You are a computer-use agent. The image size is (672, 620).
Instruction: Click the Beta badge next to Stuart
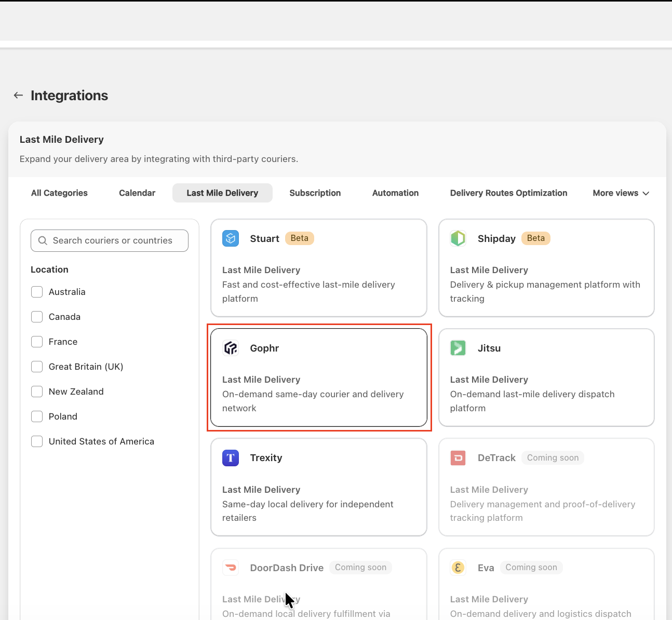click(x=300, y=238)
